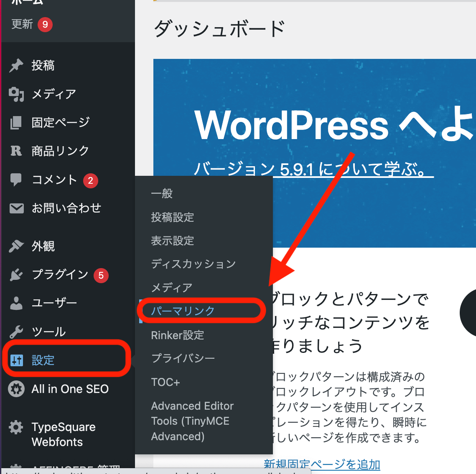Image resolution: width=476 pixels, height=474 pixels.
Task: Select メディア in the settings submenu
Action: (172, 288)
